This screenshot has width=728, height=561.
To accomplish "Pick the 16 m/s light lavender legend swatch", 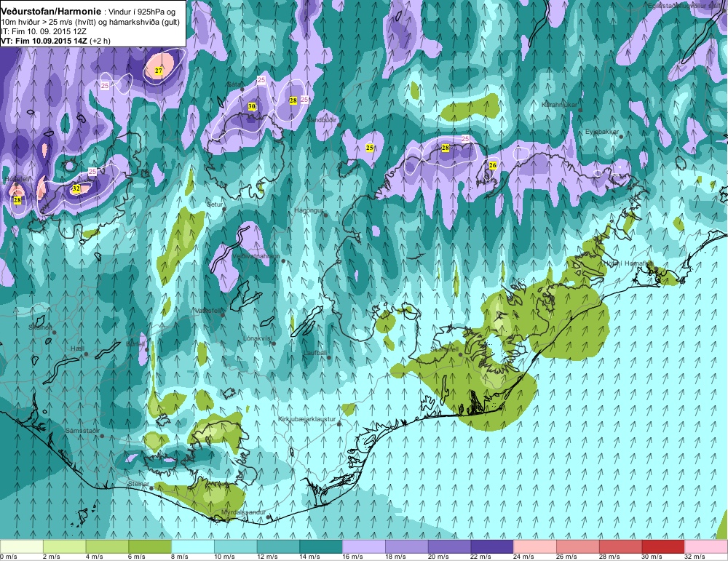I will (364, 546).
